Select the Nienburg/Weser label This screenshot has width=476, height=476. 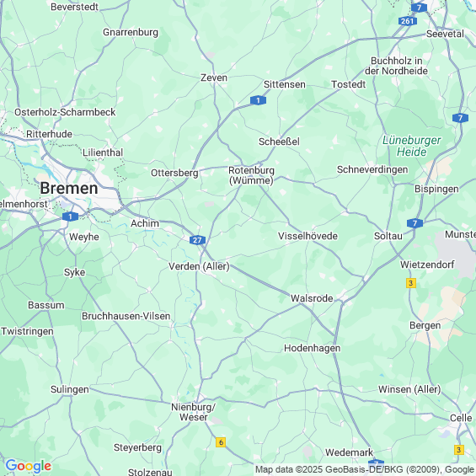194,412
